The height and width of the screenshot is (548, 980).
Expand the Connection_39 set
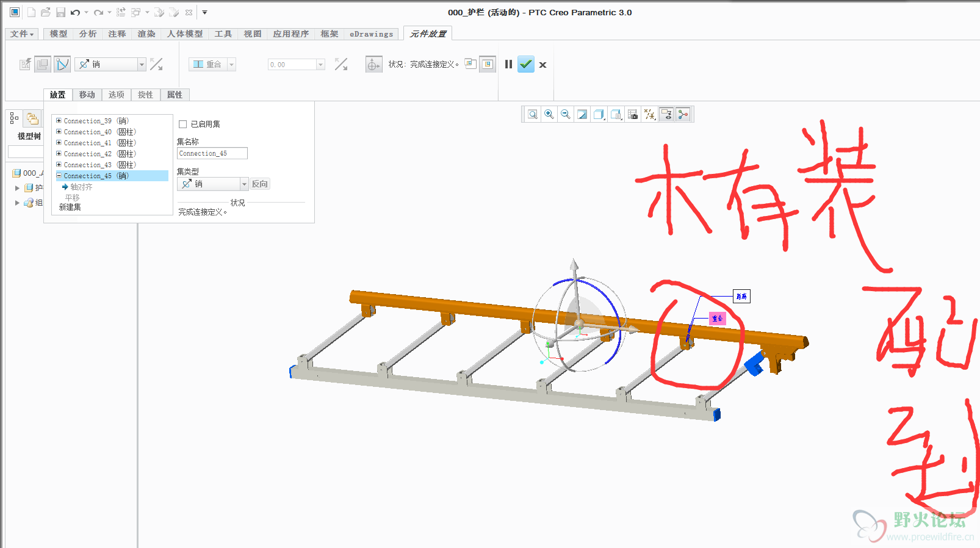coord(59,121)
